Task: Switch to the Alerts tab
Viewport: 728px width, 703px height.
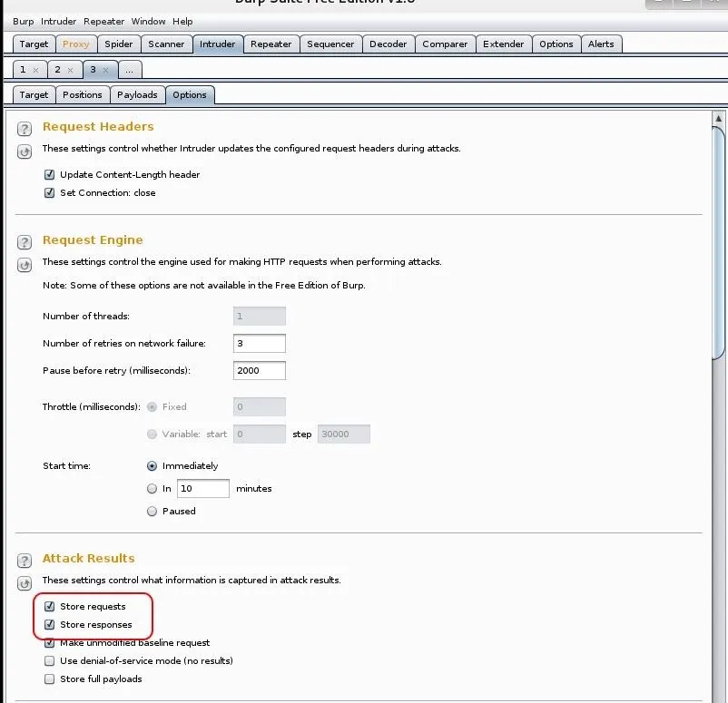Action: 601,44
